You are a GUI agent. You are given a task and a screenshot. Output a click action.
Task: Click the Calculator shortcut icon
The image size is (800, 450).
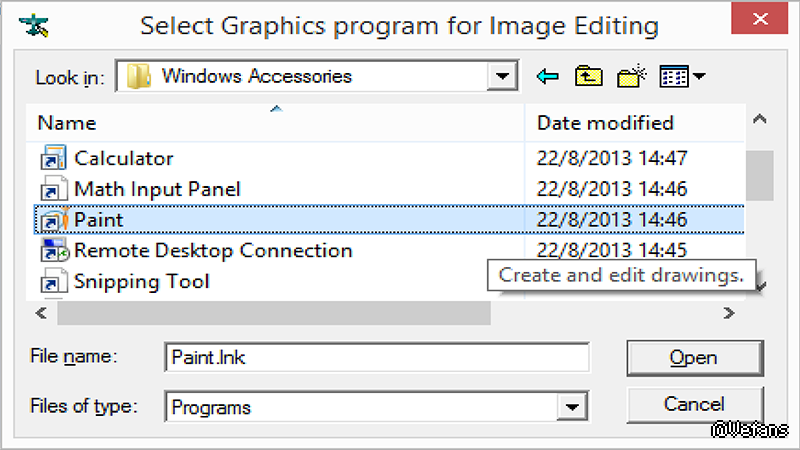pos(52,158)
